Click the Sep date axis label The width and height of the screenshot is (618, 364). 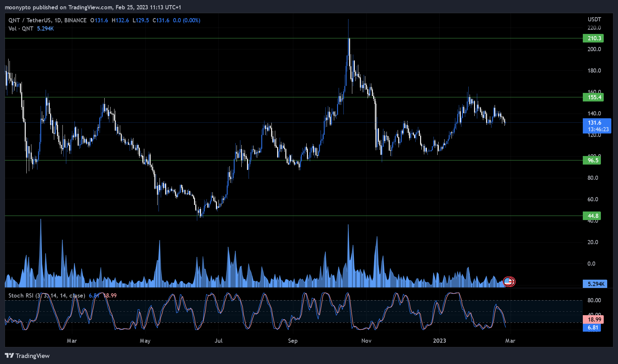[x=293, y=341]
